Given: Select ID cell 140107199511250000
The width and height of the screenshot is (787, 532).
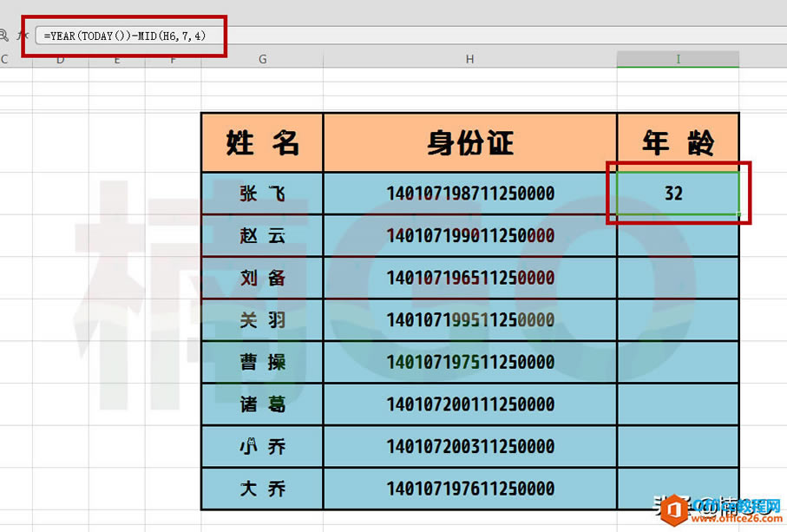Looking at the screenshot, I should click(x=469, y=319).
